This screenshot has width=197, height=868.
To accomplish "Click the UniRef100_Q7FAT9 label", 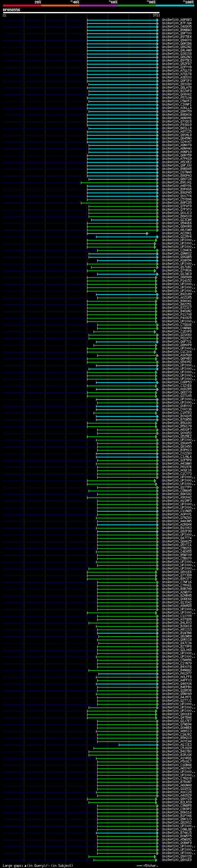I will tap(176, 206).
